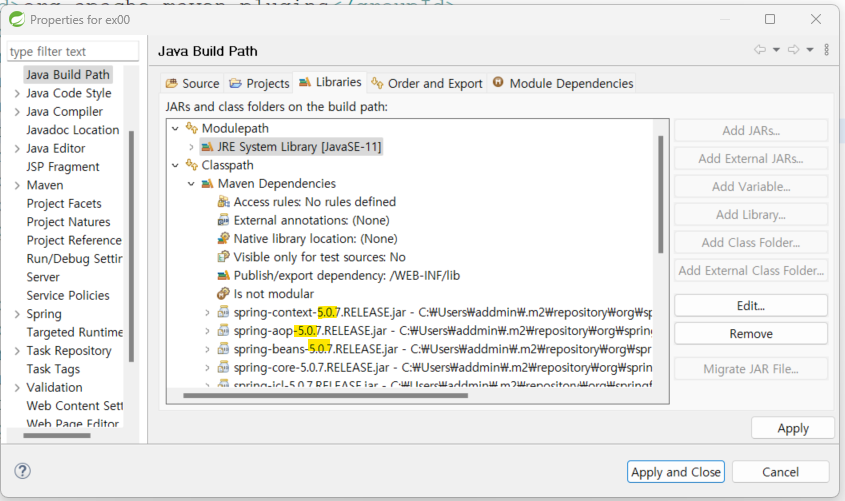The image size is (845, 501).
Task: Select Project Facets in sidebar
Action: [x=64, y=204]
